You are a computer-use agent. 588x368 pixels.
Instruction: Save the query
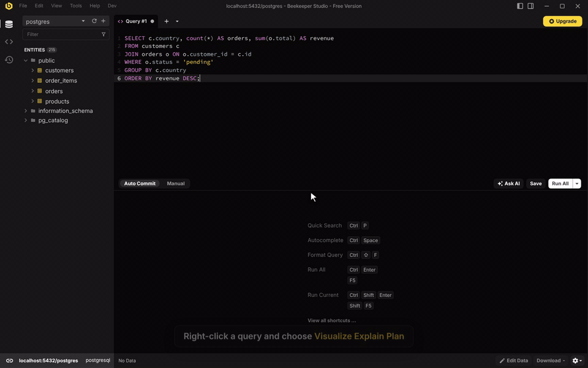[535, 183]
